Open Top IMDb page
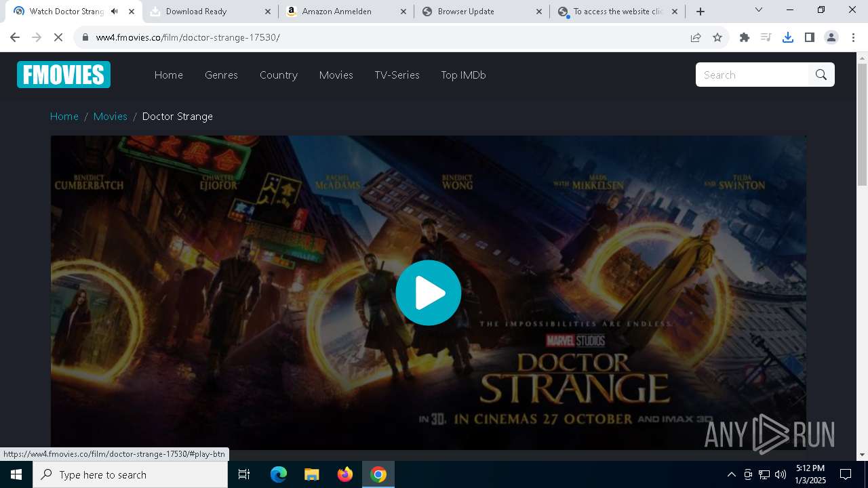This screenshot has height=488, width=868. coord(463,75)
